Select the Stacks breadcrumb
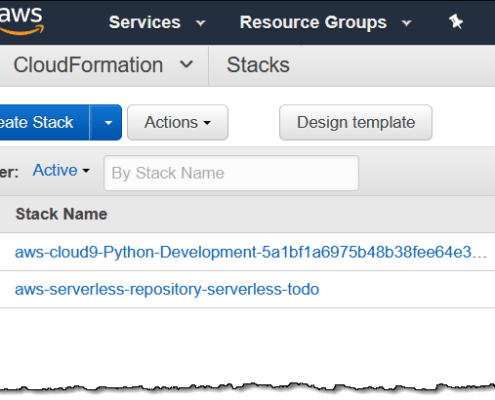This screenshot has height=400, width=495. (x=258, y=65)
